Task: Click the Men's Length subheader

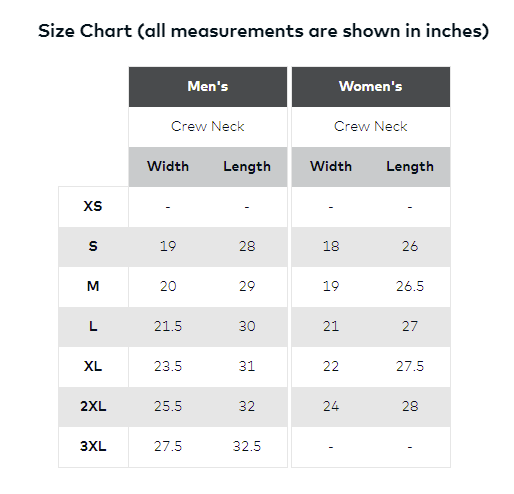Action: 247,167
